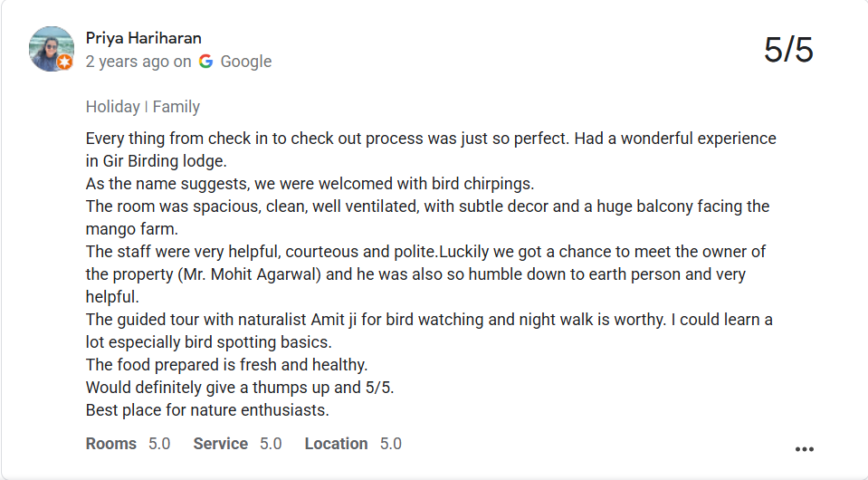
Task: Click the 'Best place for nature enthusiasts' line
Action: coord(207,410)
